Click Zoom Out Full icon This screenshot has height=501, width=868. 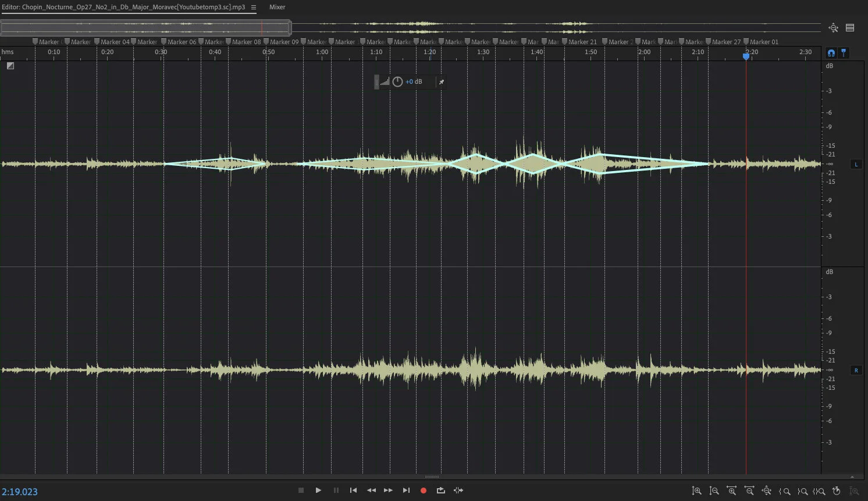coord(767,491)
